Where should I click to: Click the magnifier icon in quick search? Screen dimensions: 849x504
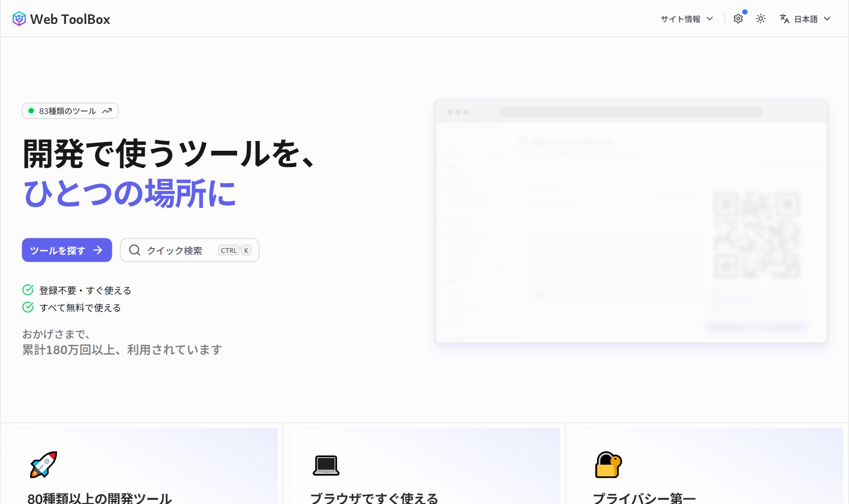(x=134, y=250)
